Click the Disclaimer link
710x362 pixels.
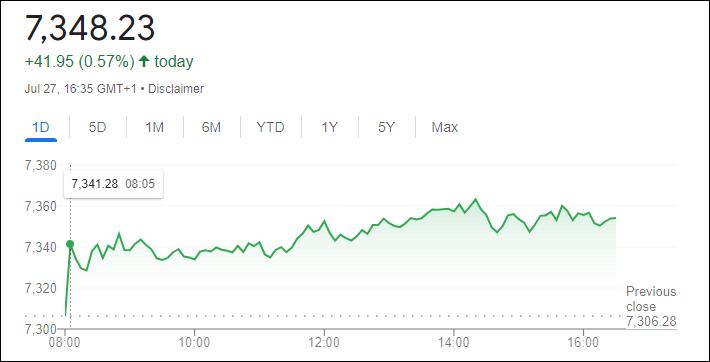[176, 89]
